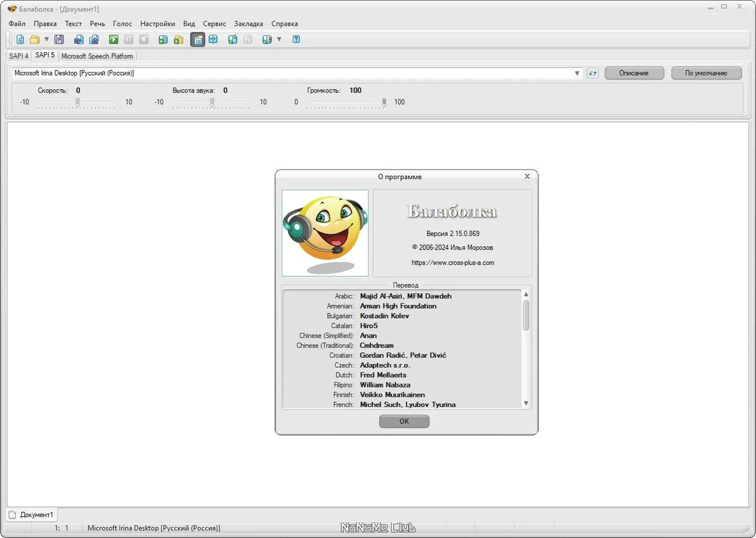The height and width of the screenshot is (538, 756).
Task: Create a new document with toolbar icon
Action: [20, 40]
